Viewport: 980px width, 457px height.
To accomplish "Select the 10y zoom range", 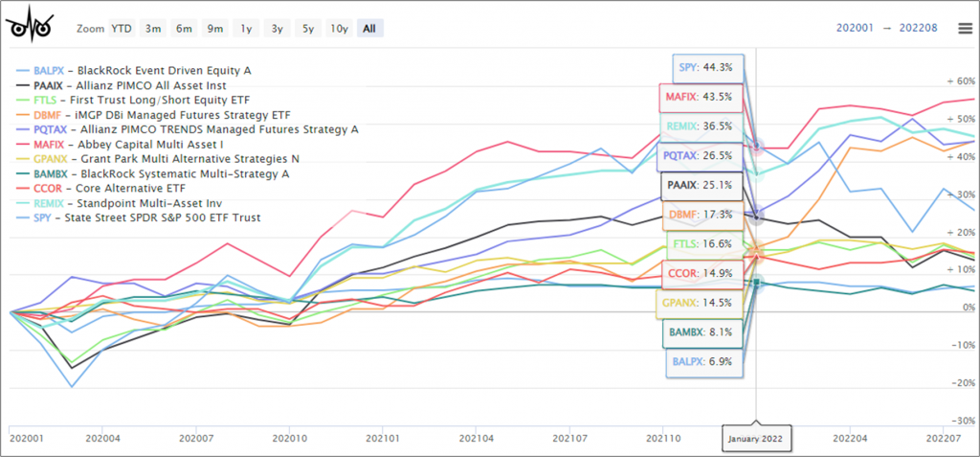I will coord(338,28).
